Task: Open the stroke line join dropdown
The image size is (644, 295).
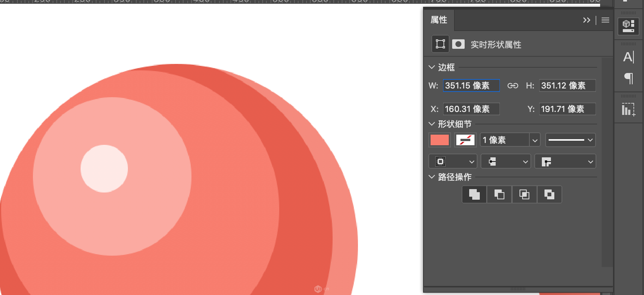Action: click(x=565, y=161)
